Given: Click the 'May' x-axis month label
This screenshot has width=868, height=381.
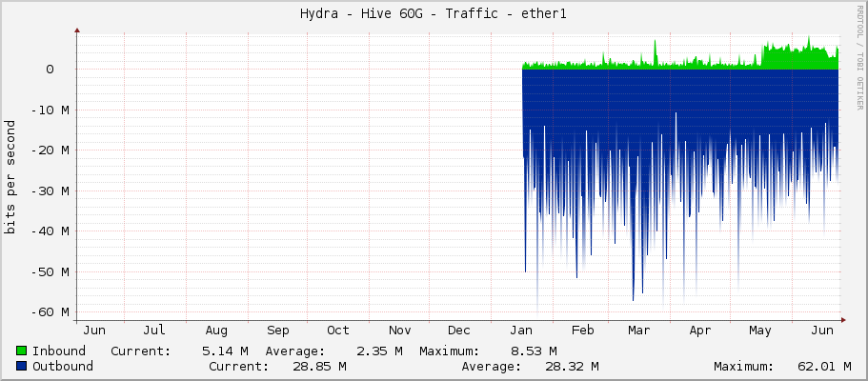Looking at the screenshot, I should 760,331.
